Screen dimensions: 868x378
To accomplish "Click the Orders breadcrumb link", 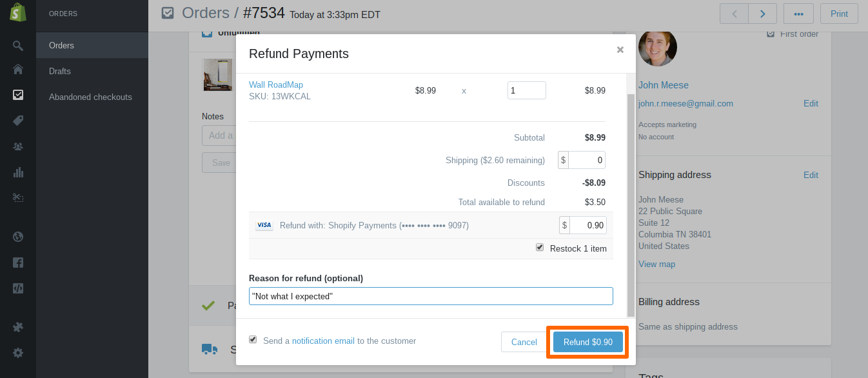I will coord(206,13).
